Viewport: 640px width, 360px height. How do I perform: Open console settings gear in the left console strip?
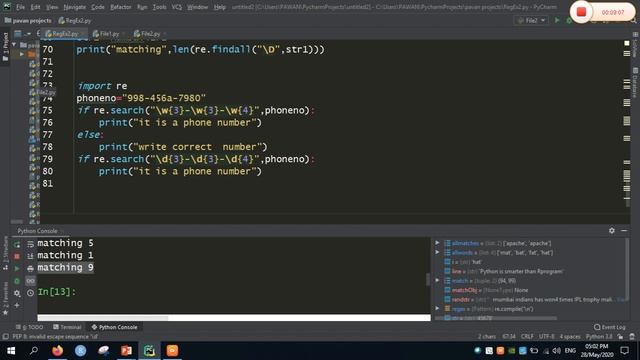tap(17, 293)
